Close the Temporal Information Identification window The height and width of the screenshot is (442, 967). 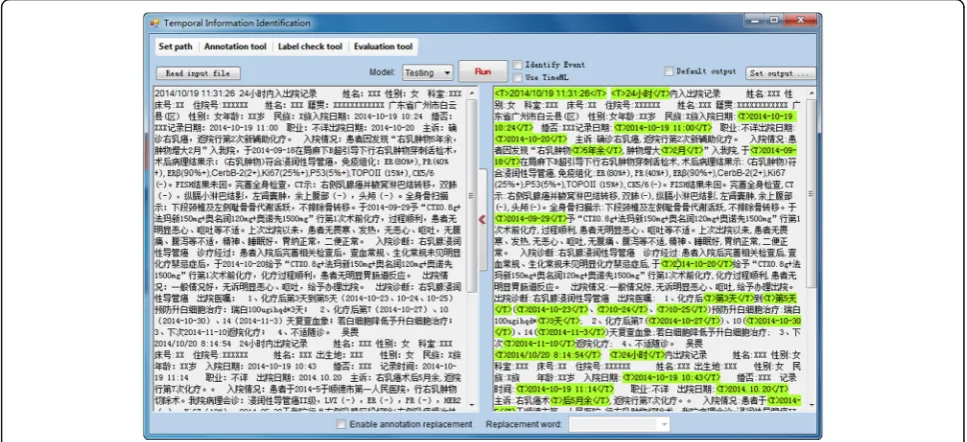point(801,20)
